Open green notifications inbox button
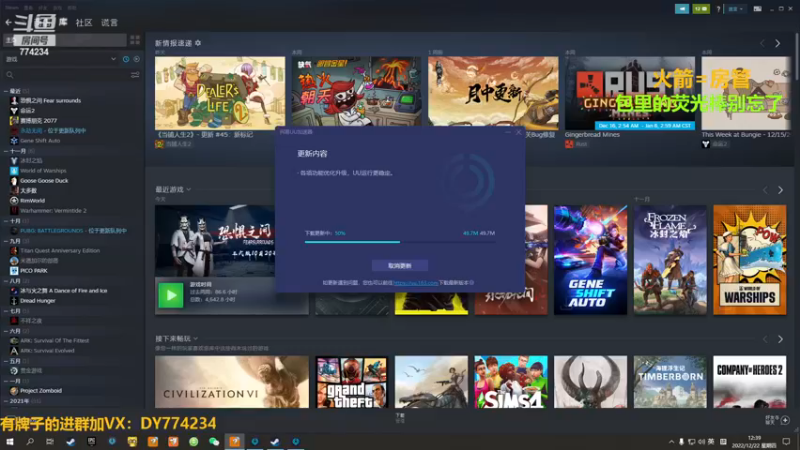Screen dimensions: 800x450 pyautogui.click(x=701, y=9)
